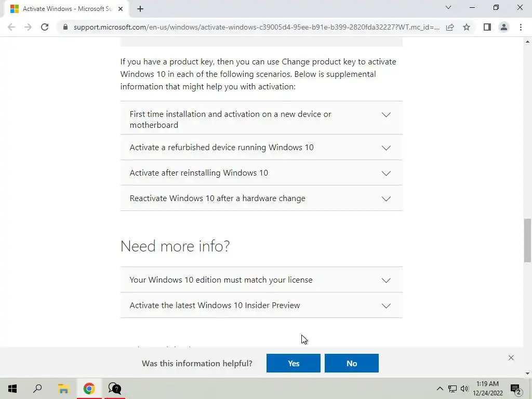Click the address bar URL field
532x399 pixels.
pos(256,27)
